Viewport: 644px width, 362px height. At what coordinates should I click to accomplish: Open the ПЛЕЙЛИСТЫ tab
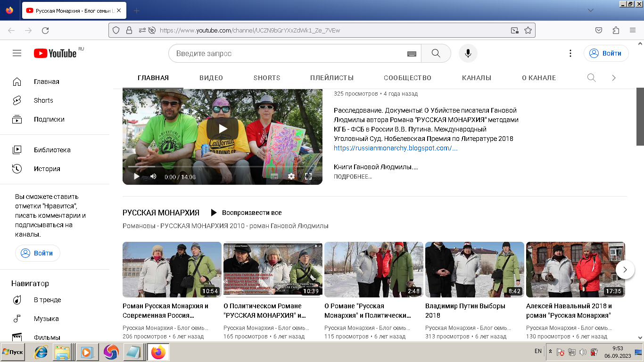(332, 78)
